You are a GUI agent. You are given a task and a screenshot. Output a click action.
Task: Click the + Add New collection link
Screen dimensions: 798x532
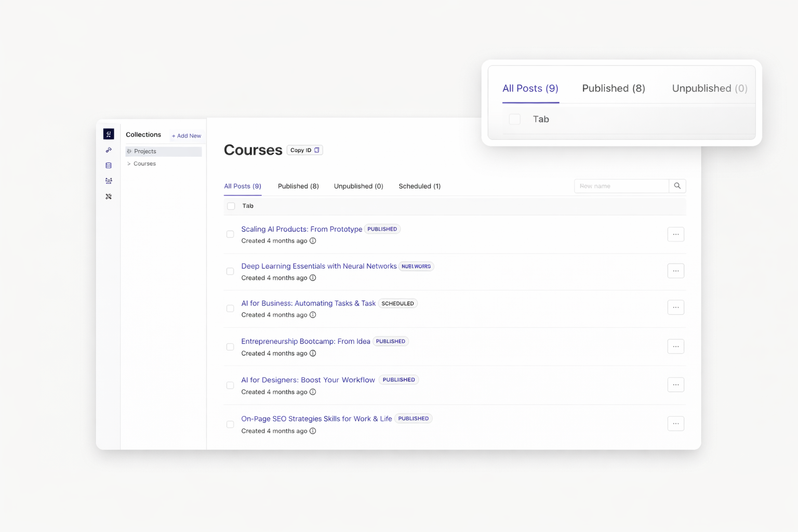(x=187, y=136)
